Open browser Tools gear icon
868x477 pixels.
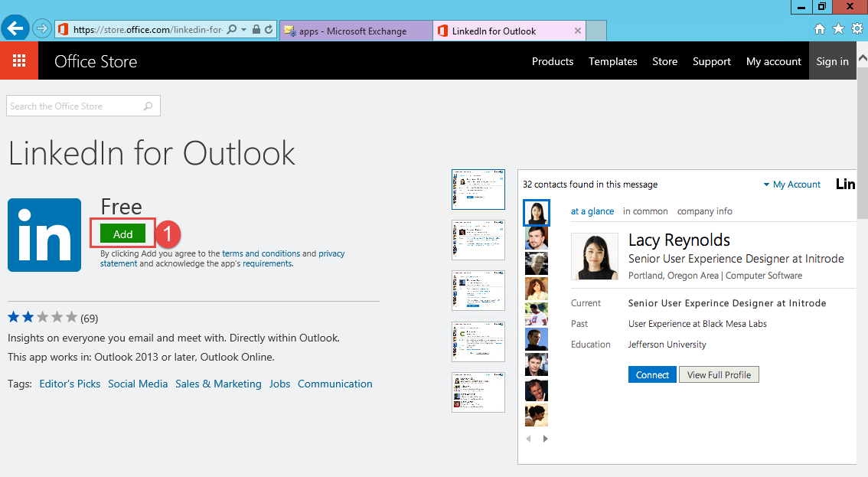pyautogui.click(x=857, y=29)
